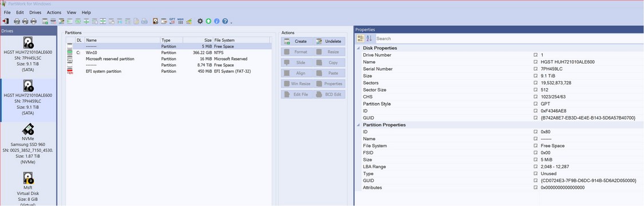Open the toolbar overflow dropdown arrow

(x=231, y=22)
